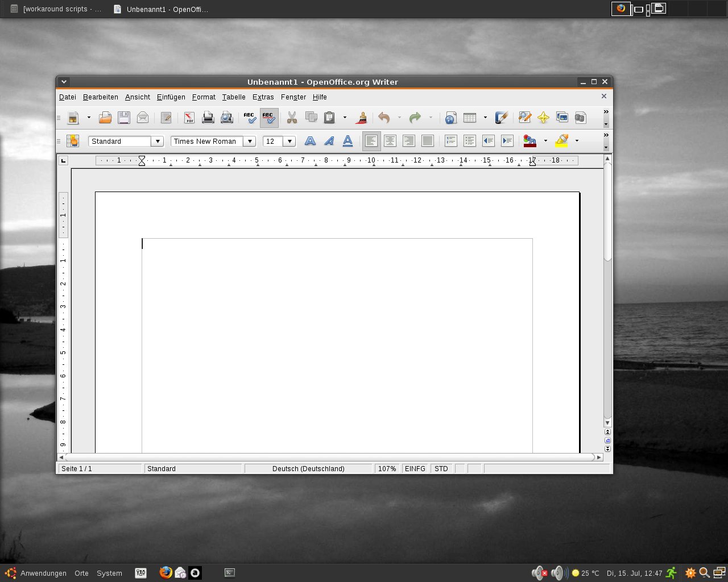
Task: Copy selection icon
Action: point(311,118)
